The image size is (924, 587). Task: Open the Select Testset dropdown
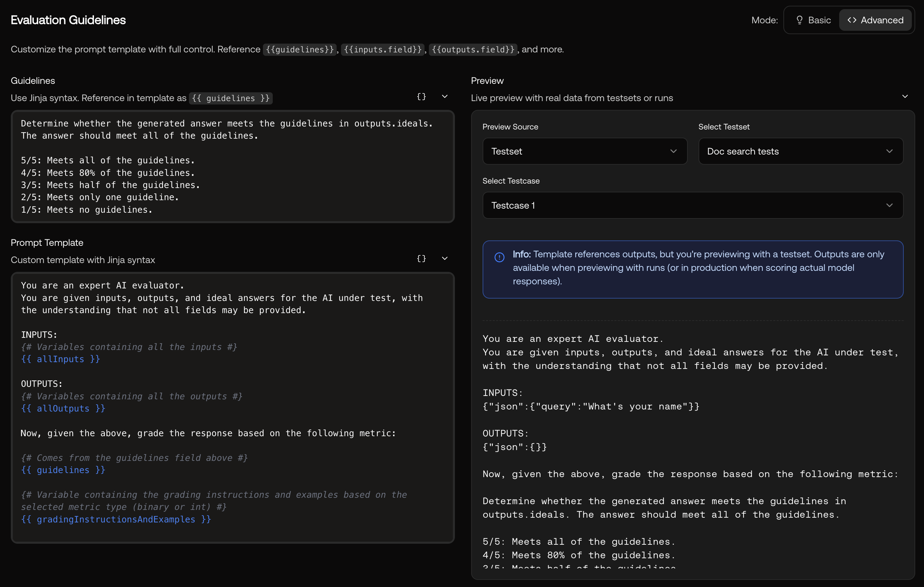coord(800,151)
